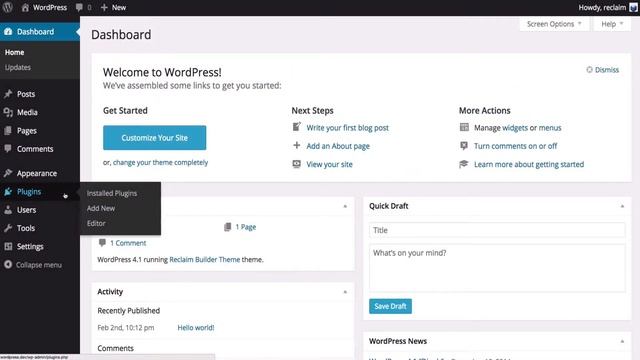Click the Dismiss link text
Viewport: 640px width, 360px height.
tap(607, 70)
